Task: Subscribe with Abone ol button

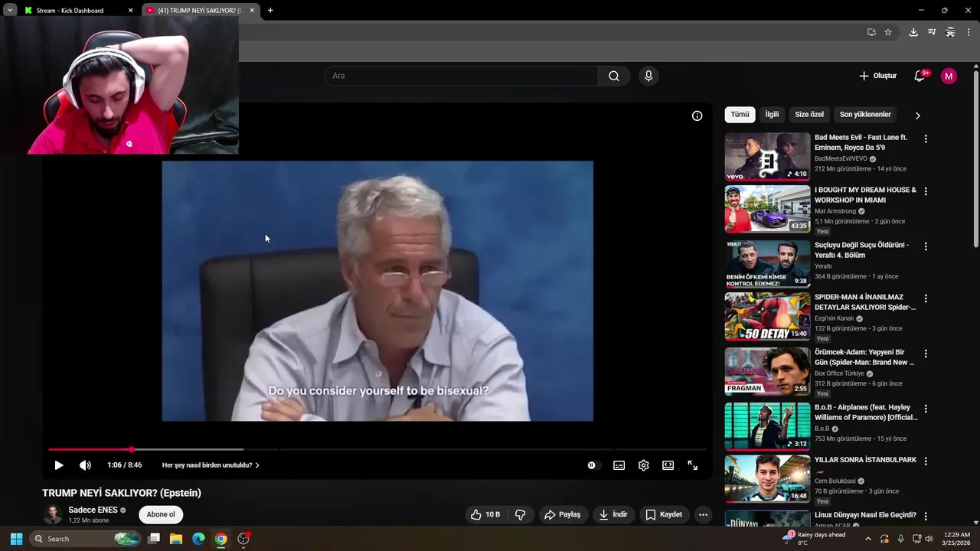Action: coord(161,514)
